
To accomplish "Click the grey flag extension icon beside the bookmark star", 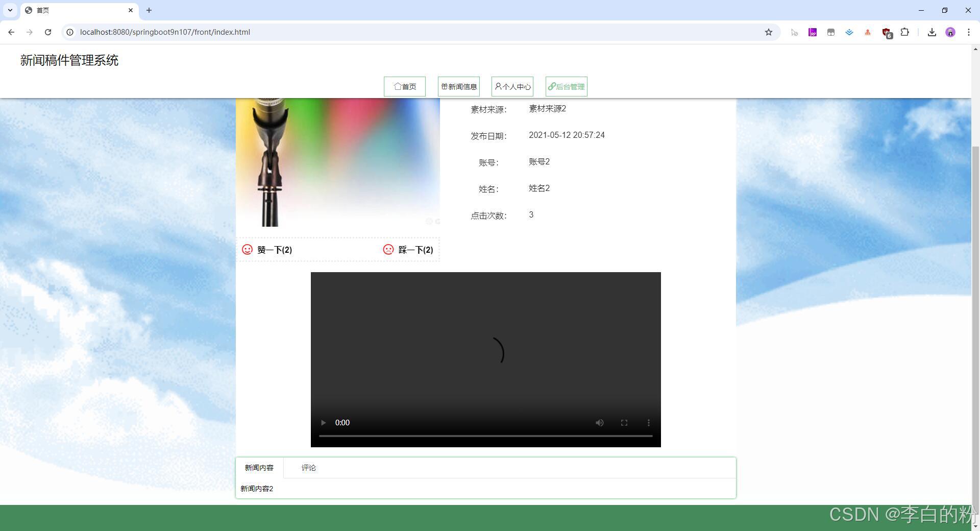I will point(794,32).
